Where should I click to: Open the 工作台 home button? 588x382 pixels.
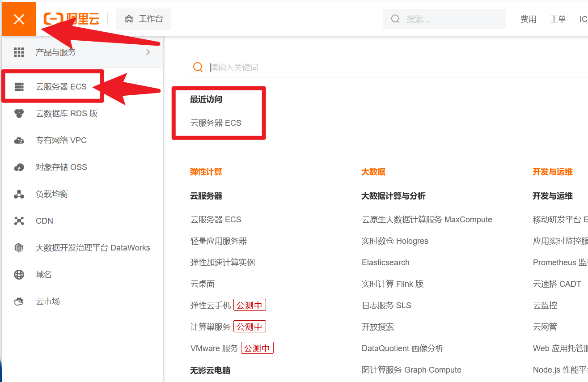coord(144,19)
